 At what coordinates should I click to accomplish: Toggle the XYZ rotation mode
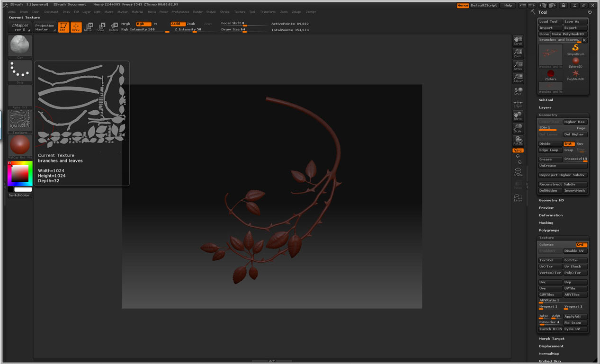pyautogui.click(x=518, y=150)
